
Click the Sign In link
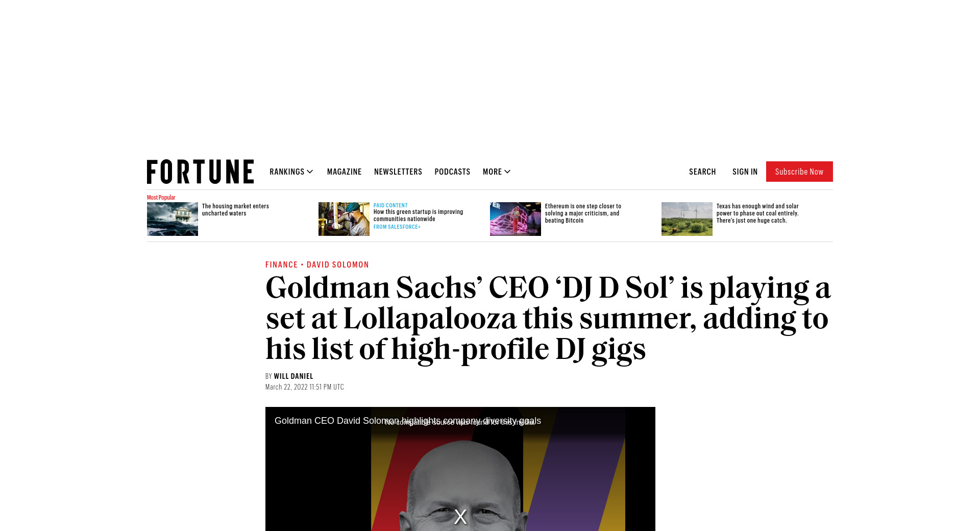click(745, 172)
